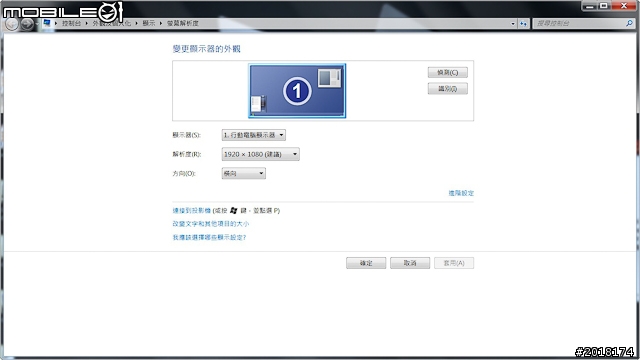This screenshot has width=640, height=360.
Task: Click the 確定 OK button
Action: coord(366,263)
